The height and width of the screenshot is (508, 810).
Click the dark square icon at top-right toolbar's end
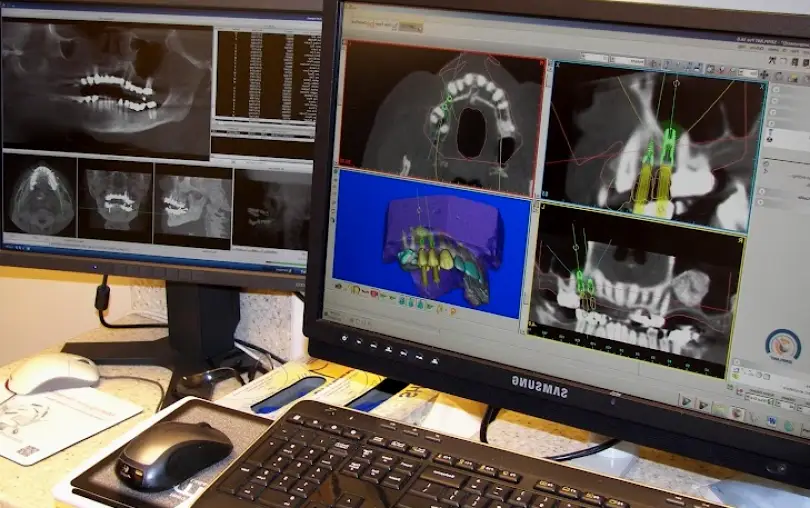(x=805, y=63)
